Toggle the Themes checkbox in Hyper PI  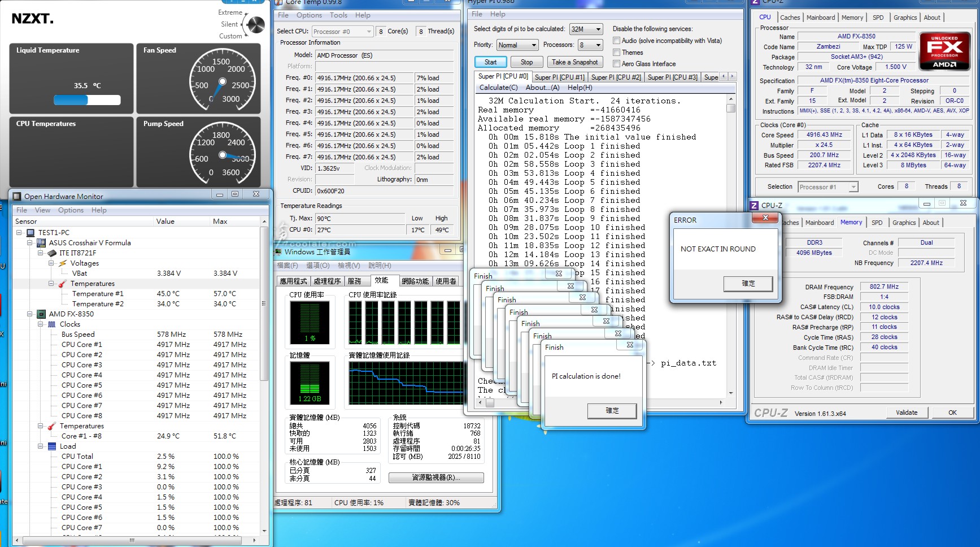pos(616,52)
